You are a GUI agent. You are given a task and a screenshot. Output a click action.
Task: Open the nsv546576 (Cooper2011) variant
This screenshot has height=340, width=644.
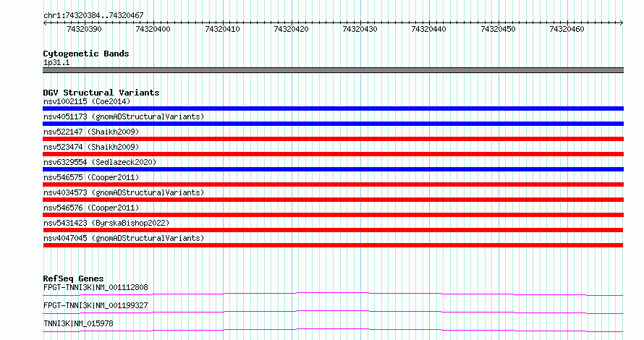click(x=91, y=208)
